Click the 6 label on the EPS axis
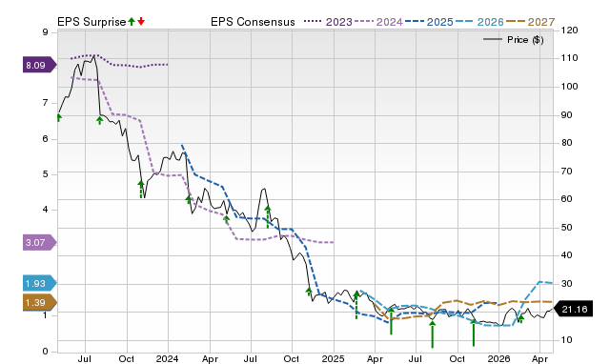Screen dimensions: 610x364 45,139
